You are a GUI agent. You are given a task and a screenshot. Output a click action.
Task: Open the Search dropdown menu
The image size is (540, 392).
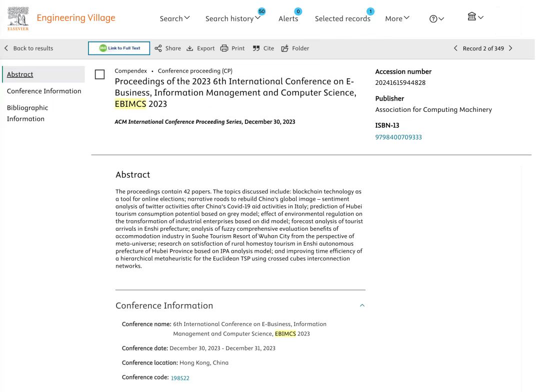pos(174,18)
